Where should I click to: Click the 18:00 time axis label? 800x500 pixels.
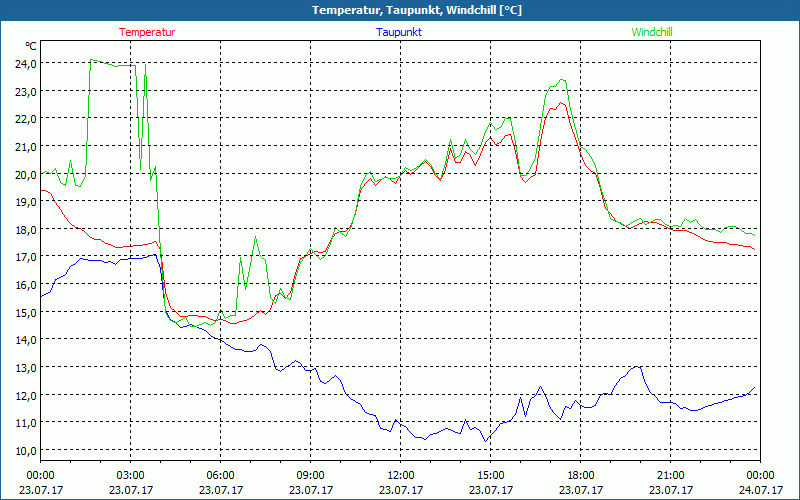581,476
